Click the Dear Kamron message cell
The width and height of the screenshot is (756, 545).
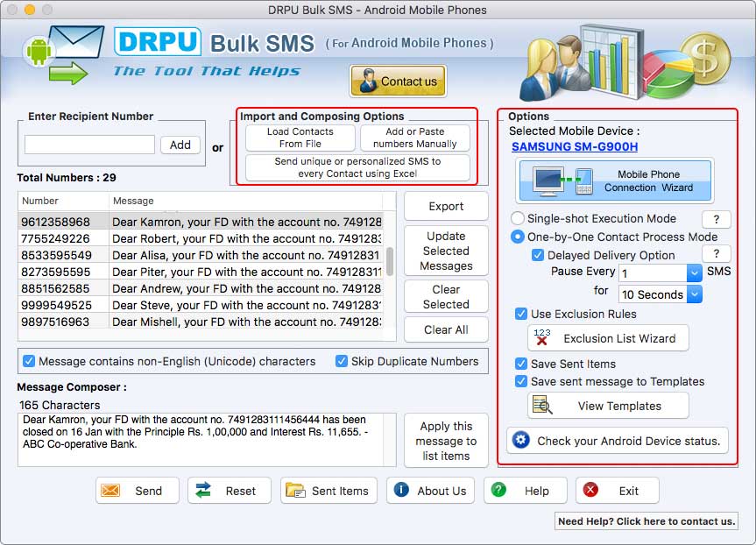pos(246,222)
